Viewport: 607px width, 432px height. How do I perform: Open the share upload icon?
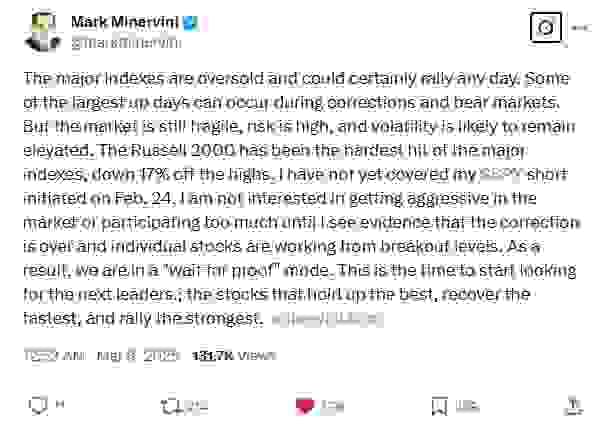(574, 405)
